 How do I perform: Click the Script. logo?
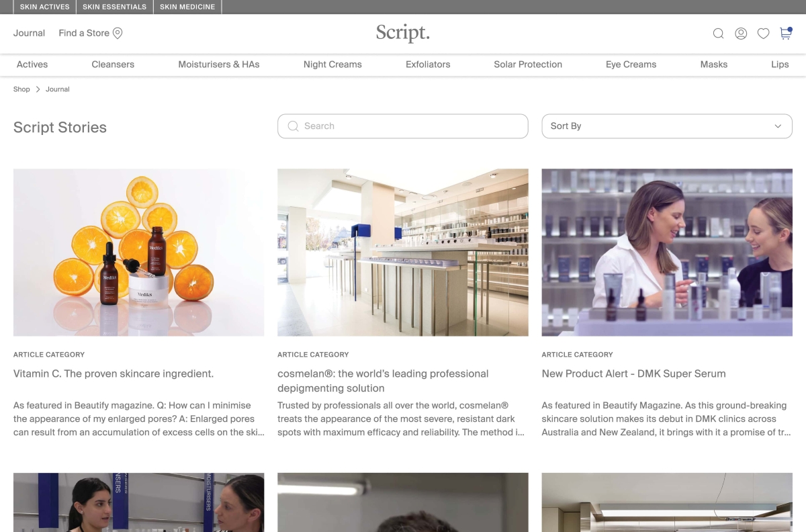(403, 33)
